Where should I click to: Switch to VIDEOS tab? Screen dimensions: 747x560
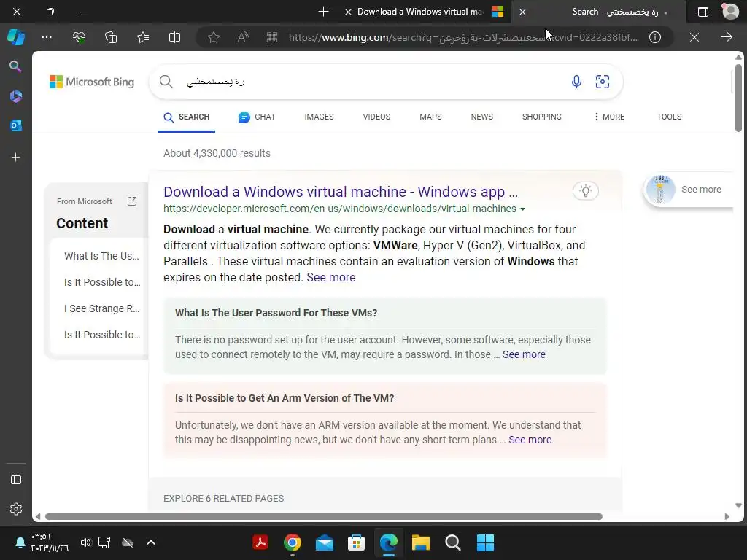point(376,117)
